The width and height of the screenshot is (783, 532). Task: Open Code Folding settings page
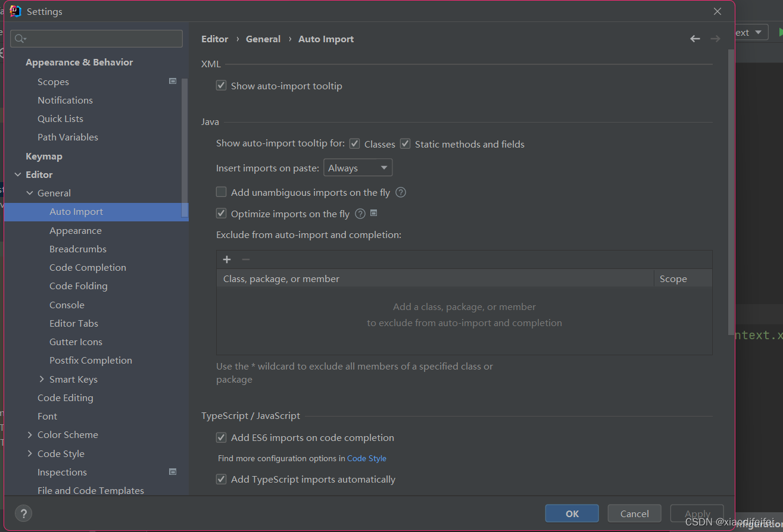coord(79,286)
